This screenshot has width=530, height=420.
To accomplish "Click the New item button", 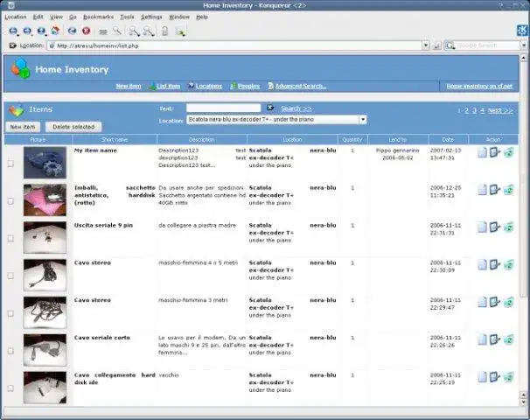I will coord(23,127).
